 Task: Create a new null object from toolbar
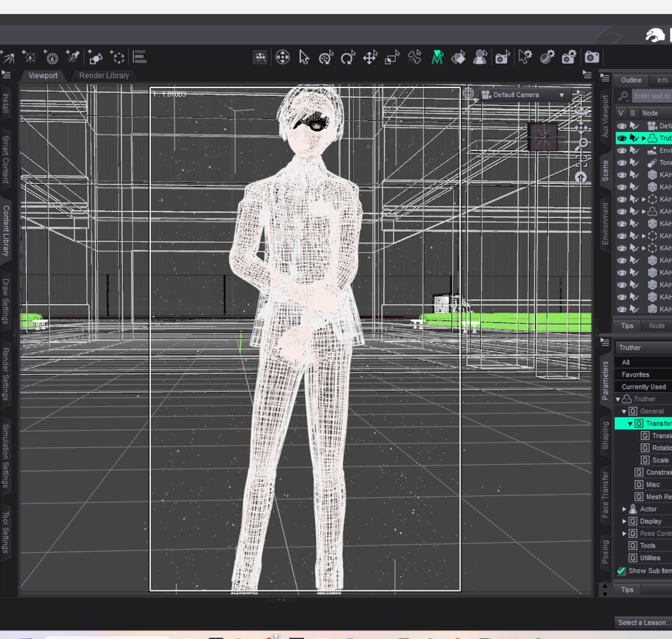[x=117, y=56]
